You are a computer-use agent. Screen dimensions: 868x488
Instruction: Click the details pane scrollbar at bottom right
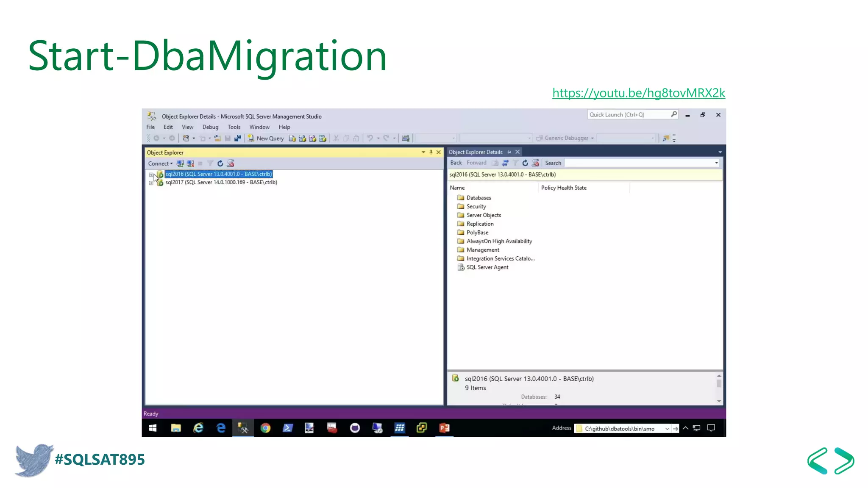click(719, 388)
